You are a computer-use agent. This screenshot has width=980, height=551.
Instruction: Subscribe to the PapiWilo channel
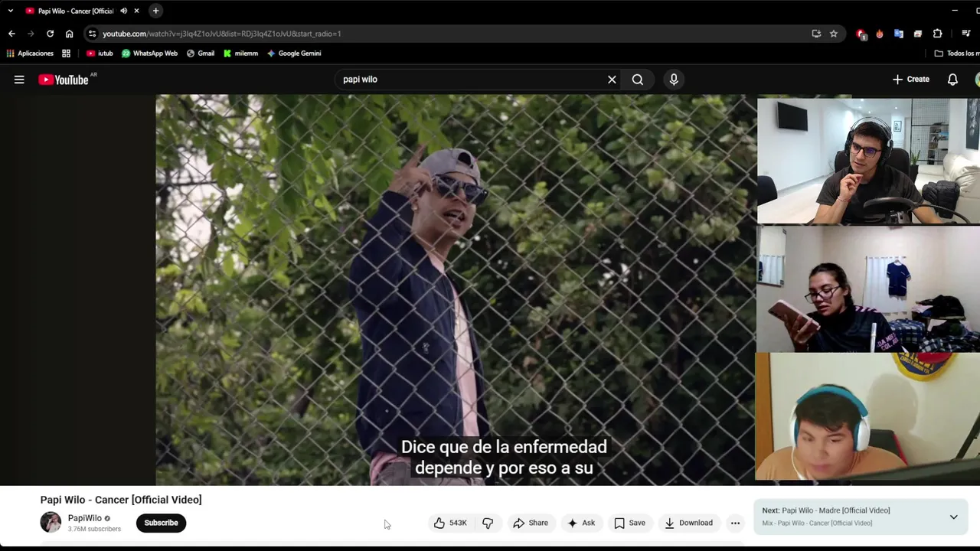click(x=161, y=523)
